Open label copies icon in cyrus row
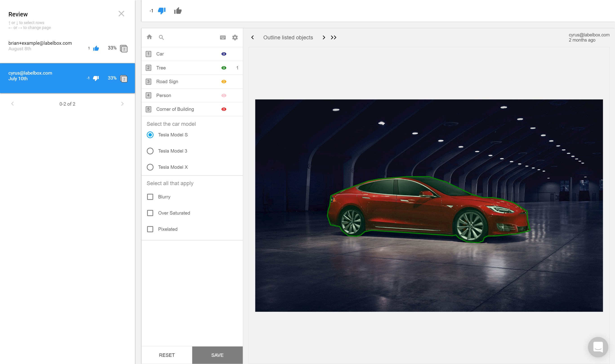 click(124, 79)
